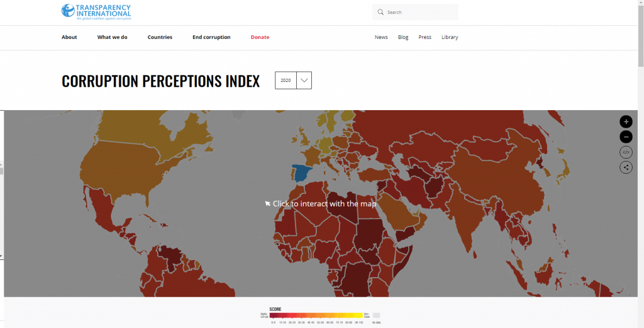
Task: Click the grey 'No data' legend swatch
Action: 376,315
